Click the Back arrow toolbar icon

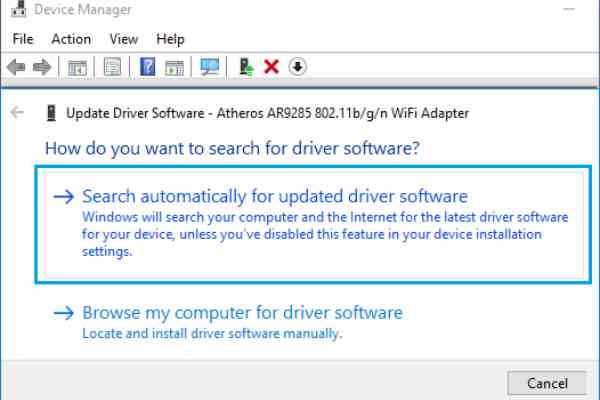[x=16, y=67]
